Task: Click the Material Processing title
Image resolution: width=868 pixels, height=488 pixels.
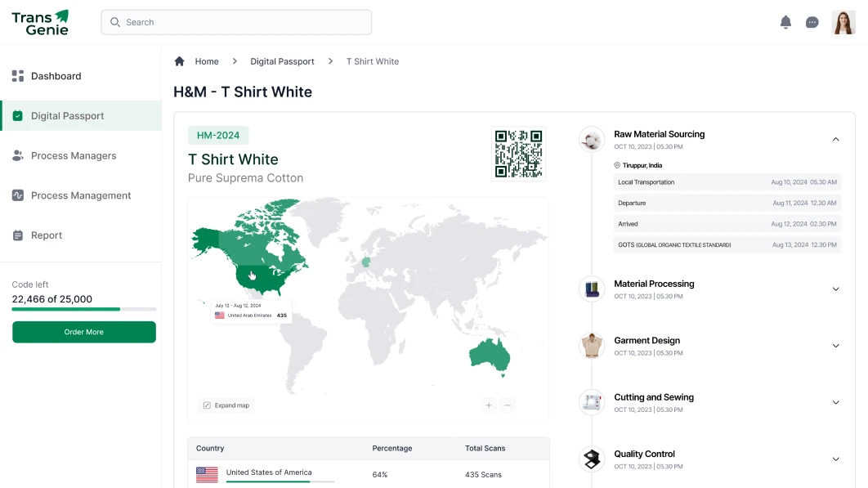Action: [654, 284]
